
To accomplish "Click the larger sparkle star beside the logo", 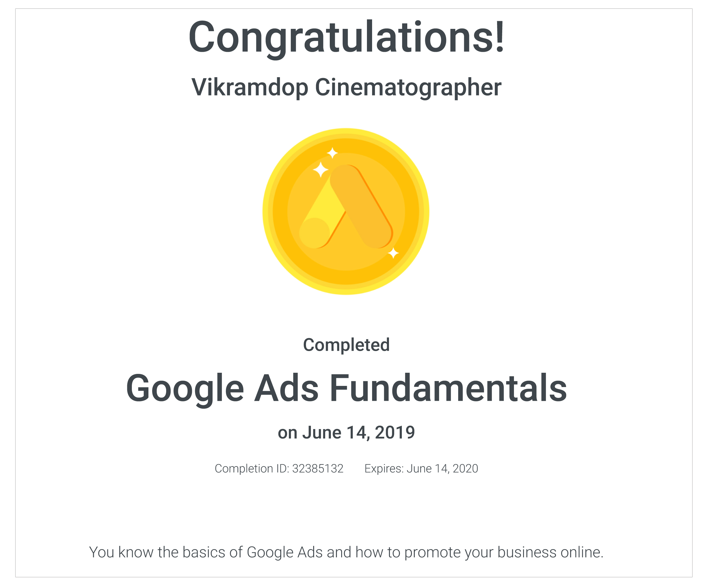I will click(x=320, y=169).
